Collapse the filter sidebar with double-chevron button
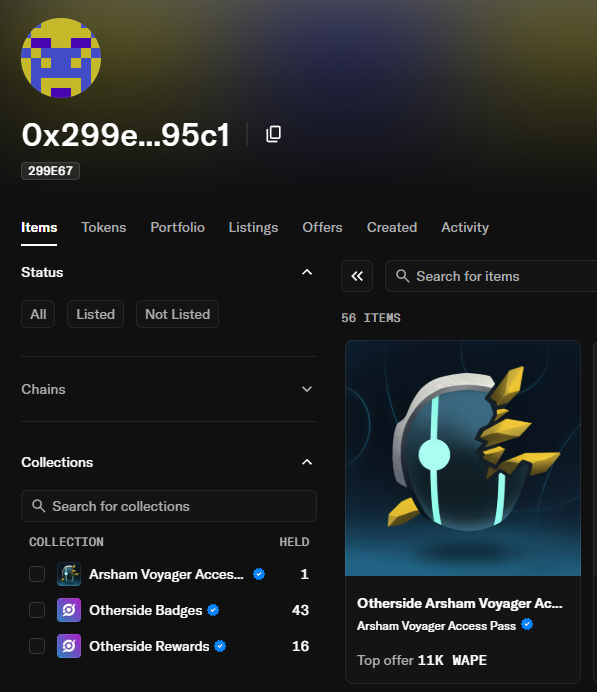 pos(357,276)
